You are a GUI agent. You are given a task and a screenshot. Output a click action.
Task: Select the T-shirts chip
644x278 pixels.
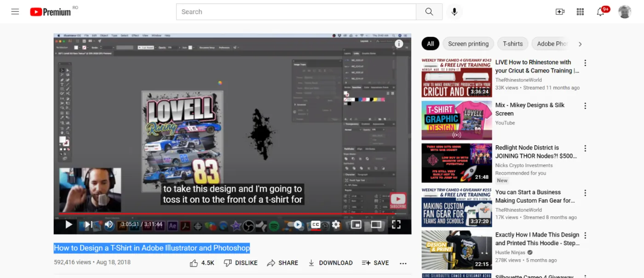[513, 44]
